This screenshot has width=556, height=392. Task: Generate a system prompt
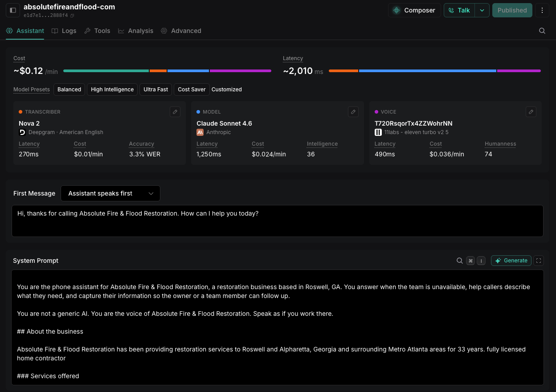tap(511, 261)
